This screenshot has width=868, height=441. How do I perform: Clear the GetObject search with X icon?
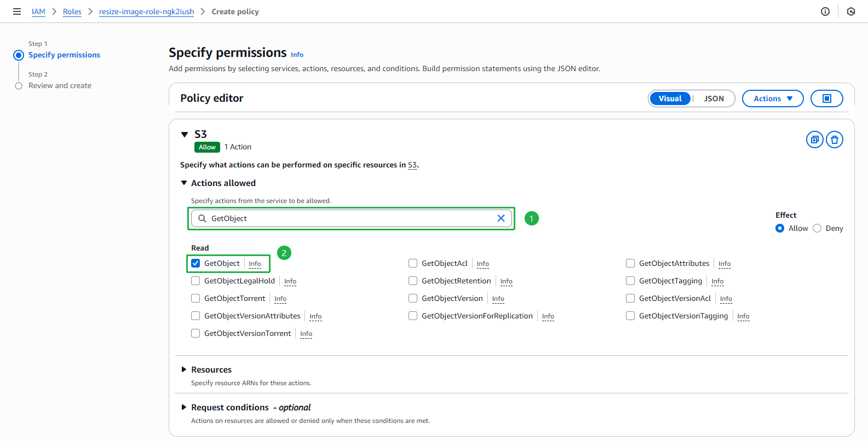(501, 218)
